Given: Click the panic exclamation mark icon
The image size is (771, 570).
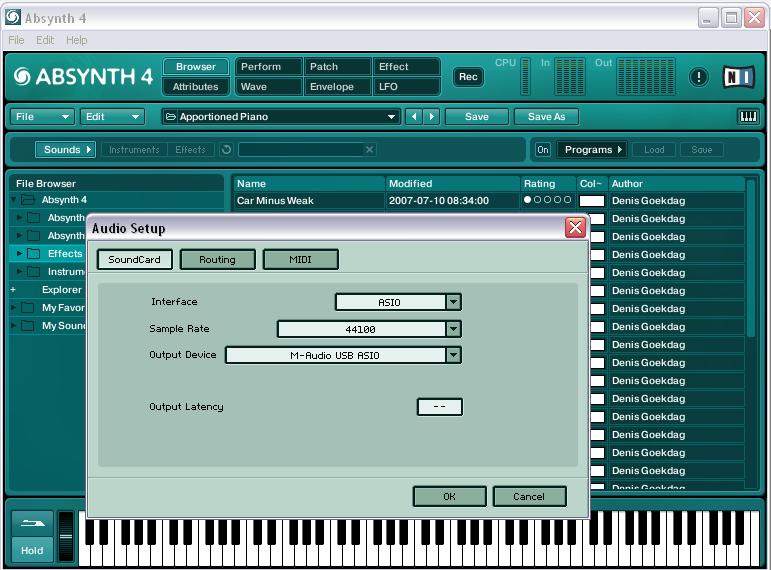Looking at the screenshot, I should [698, 77].
